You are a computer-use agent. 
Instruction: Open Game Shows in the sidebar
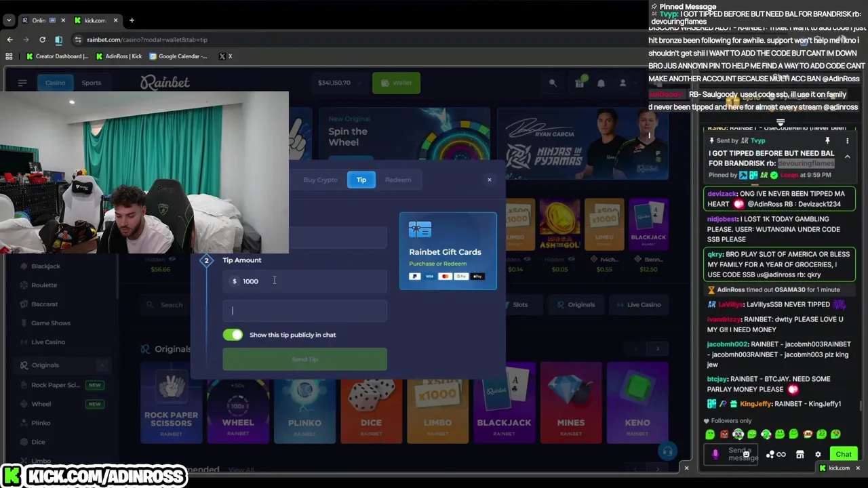(51, 323)
